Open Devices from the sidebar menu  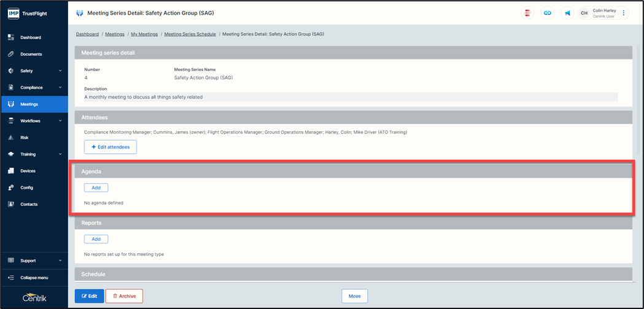(x=28, y=170)
